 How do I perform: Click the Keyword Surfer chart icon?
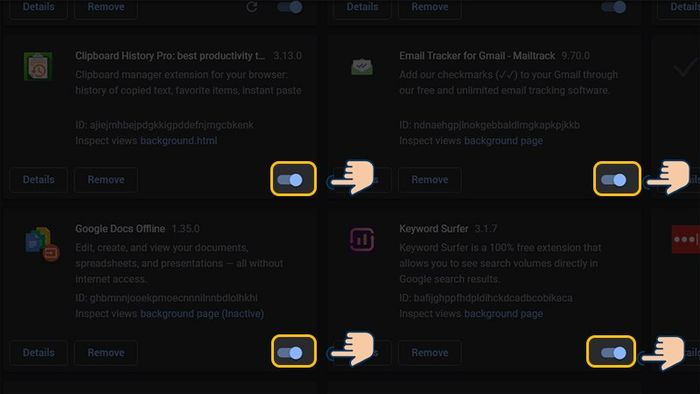point(362,240)
